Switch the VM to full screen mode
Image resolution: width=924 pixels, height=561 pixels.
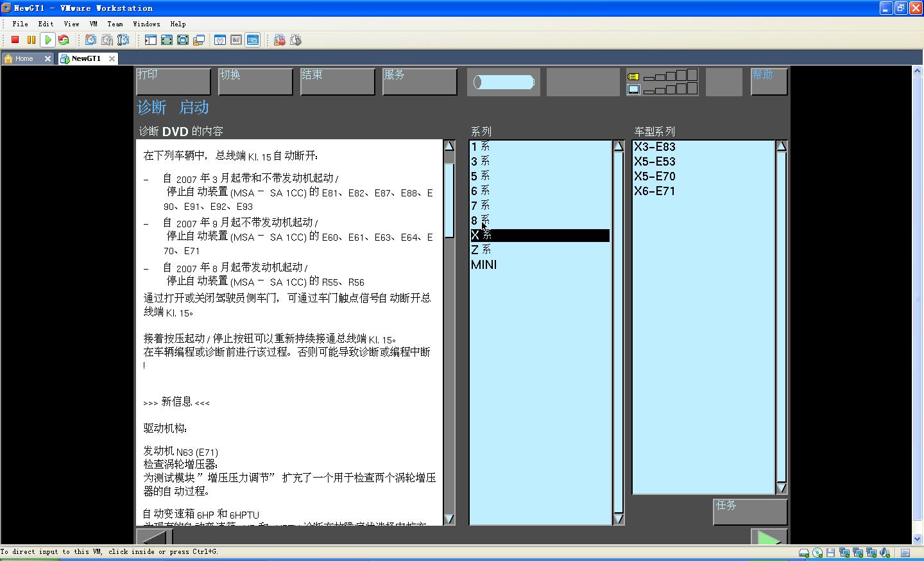click(x=183, y=40)
